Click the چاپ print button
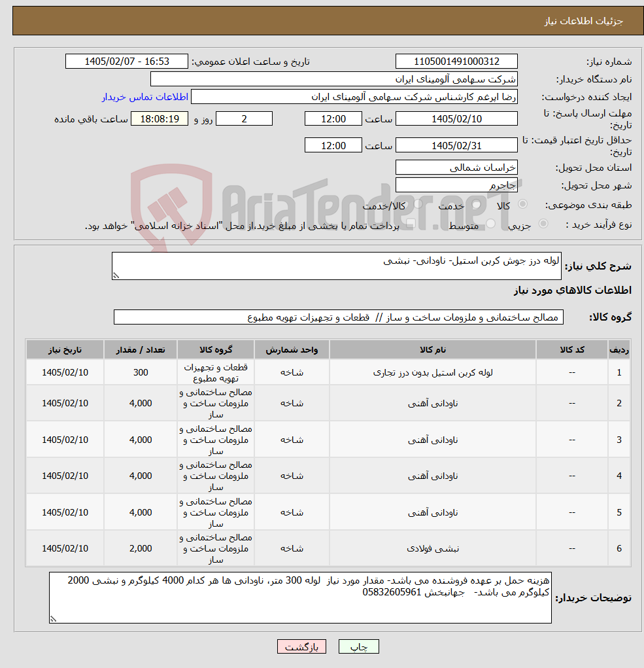 (358, 646)
